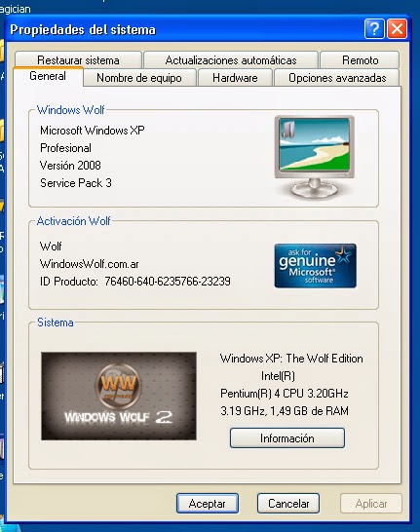Open the Remoto tab
Image resolution: width=420 pixels, height=532 pixels.
coord(360,60)
